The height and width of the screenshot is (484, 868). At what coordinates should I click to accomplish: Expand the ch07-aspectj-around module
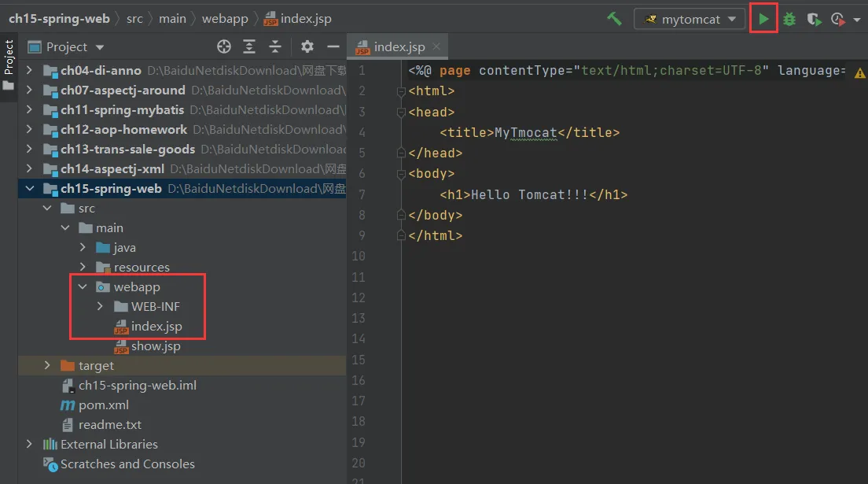click(29, 90)
